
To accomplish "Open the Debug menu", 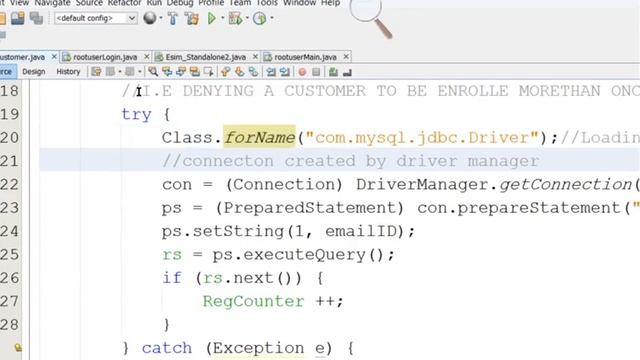I will pos(180,3).
